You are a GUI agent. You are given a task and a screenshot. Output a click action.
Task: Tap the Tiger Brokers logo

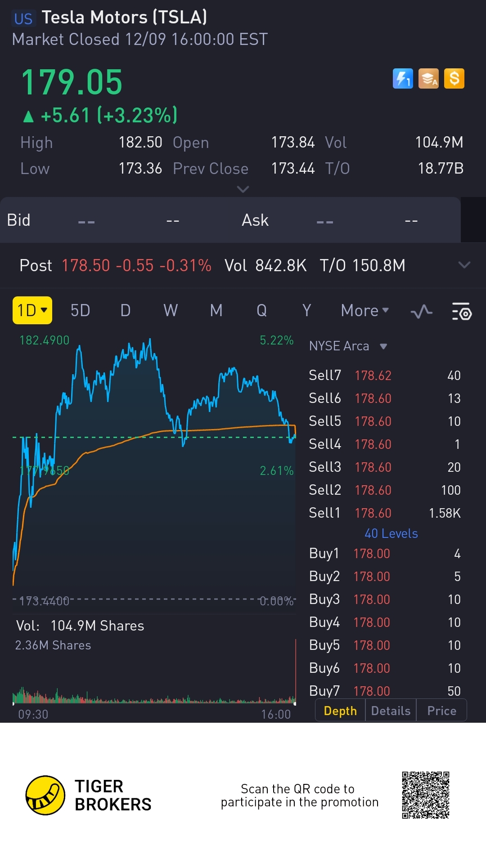45,795
